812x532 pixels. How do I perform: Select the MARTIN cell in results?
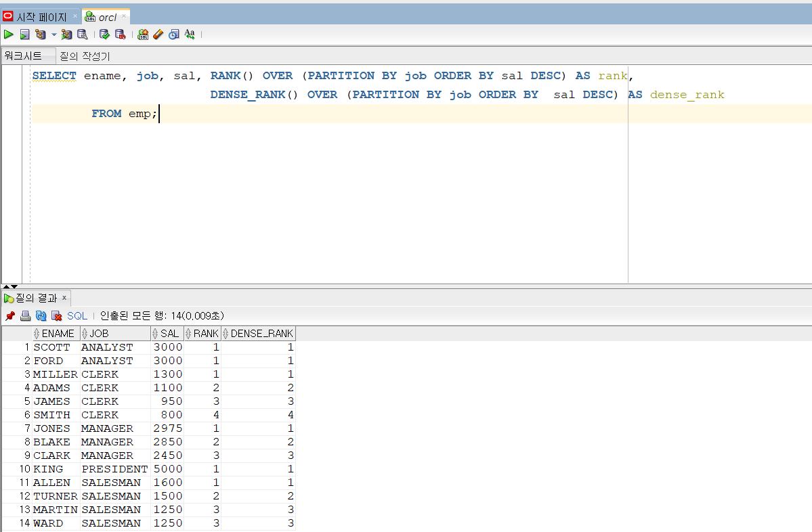pyautogui.click(x=56, y=510)
